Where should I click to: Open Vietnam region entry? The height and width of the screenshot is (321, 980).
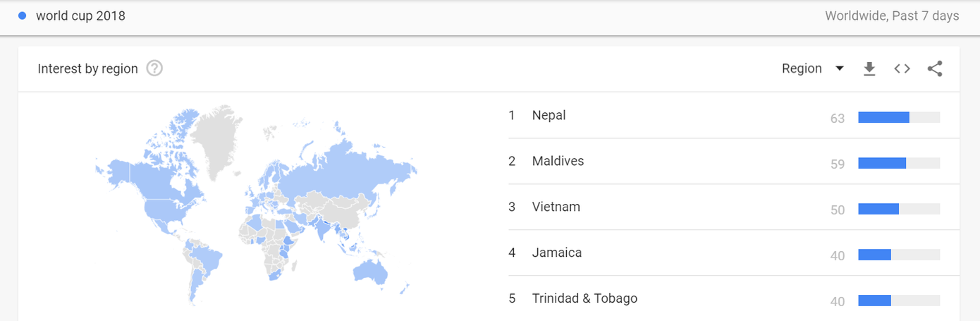[556, 207]
